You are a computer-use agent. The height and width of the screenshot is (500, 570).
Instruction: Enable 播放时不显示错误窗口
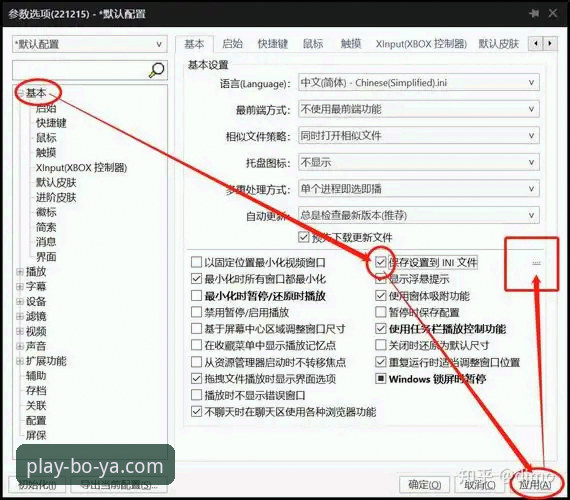click(x=196, y=395)
